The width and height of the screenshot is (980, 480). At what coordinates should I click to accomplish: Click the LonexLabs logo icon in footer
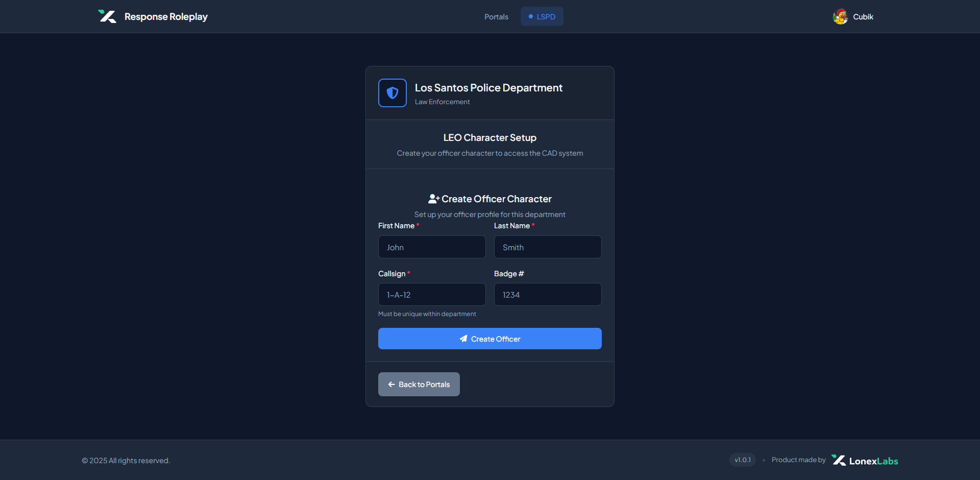pyautogui.click(x=839, y=460)
